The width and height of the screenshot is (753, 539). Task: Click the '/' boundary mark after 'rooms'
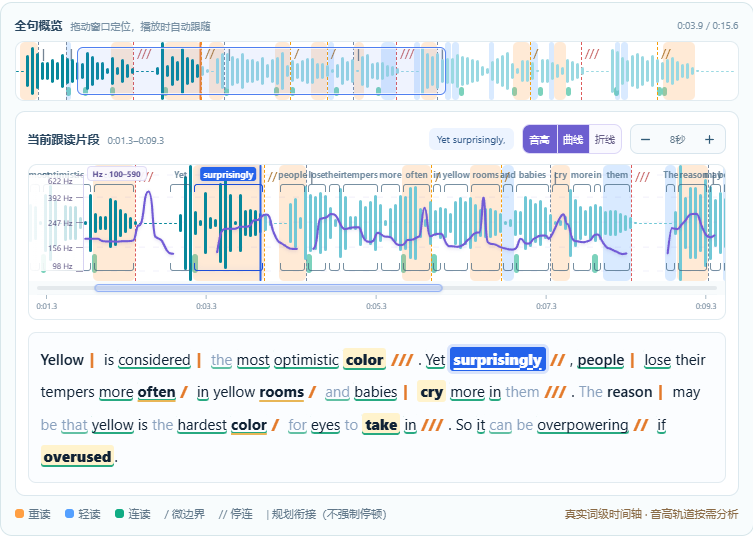tap(312, 392)
